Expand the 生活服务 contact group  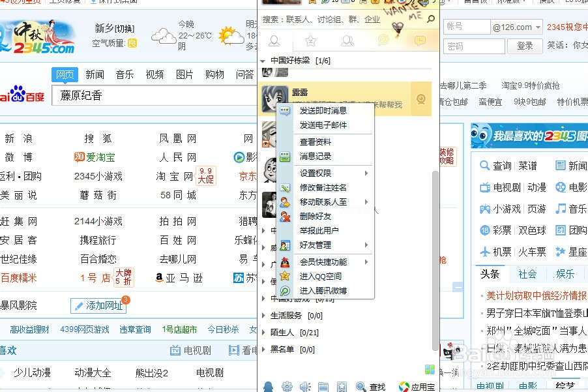(263, 316)
